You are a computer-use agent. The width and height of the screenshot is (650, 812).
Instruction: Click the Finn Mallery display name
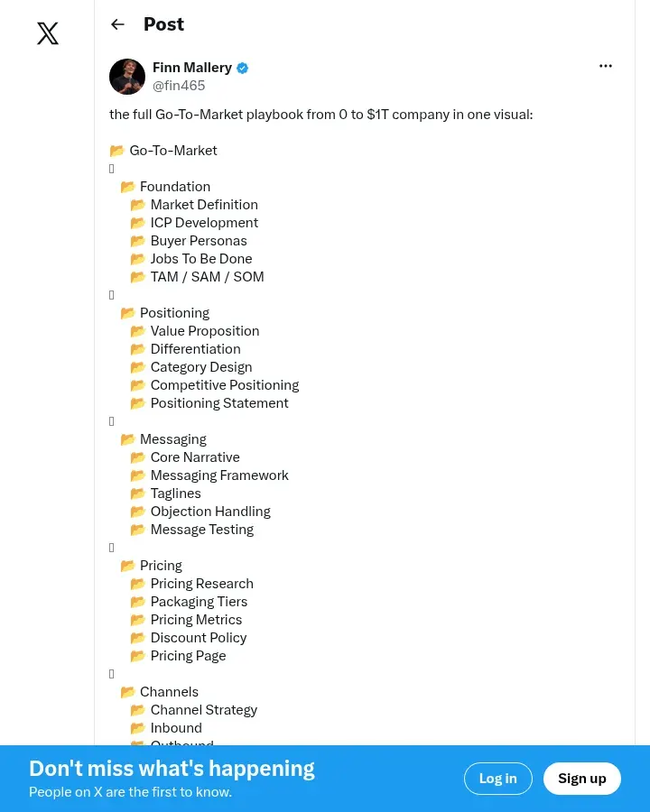(191, 68)
